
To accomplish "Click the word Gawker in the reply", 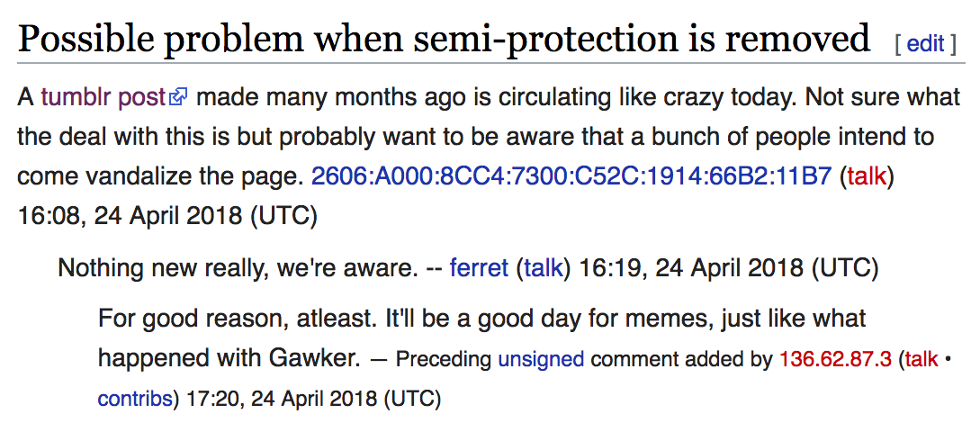I will [315, 359].
